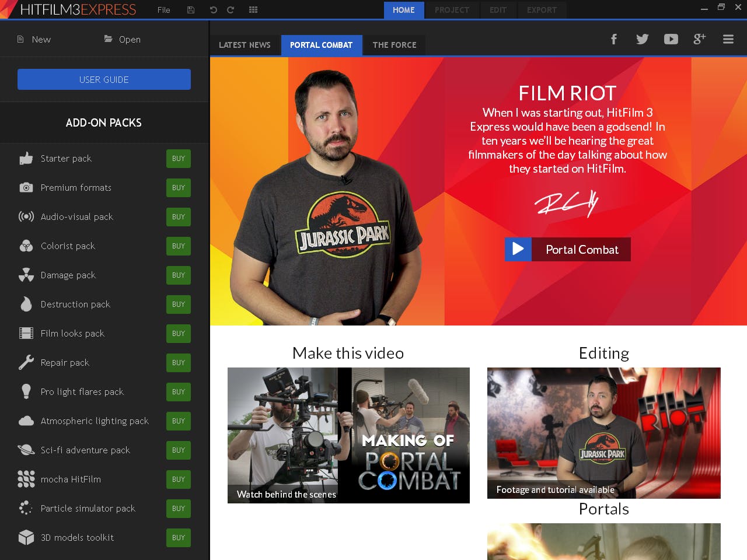The width and height of the screenshot is (747, 560).
Task: Switch to the HOME tab
Action: 404,10
